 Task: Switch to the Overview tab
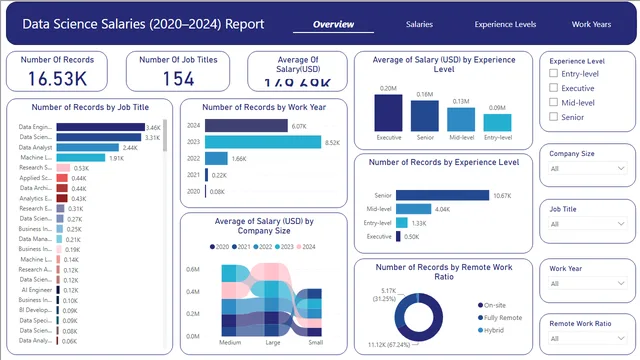[x=333, y=24]
